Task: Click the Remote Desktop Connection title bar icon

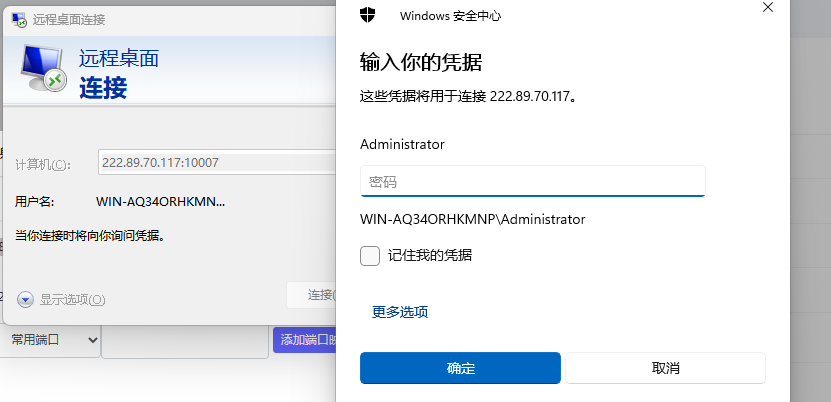Action: click(20, 20)
